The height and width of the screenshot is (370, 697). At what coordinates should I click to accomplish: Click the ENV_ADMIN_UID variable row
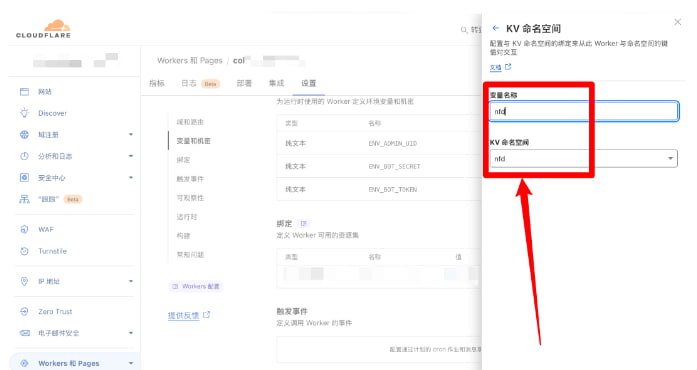coord(379,143)
